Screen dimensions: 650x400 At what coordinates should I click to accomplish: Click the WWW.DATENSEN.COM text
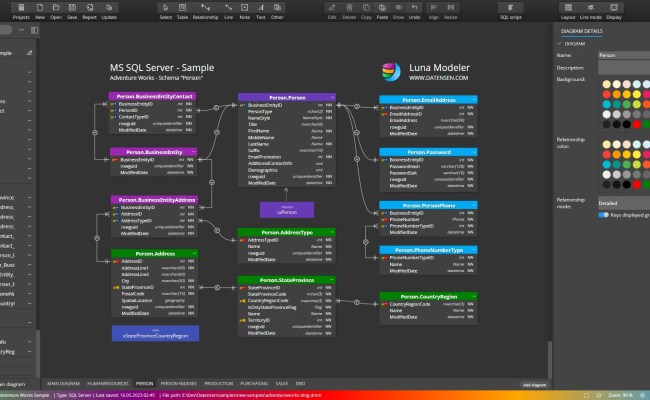click(x=438, y=78)
